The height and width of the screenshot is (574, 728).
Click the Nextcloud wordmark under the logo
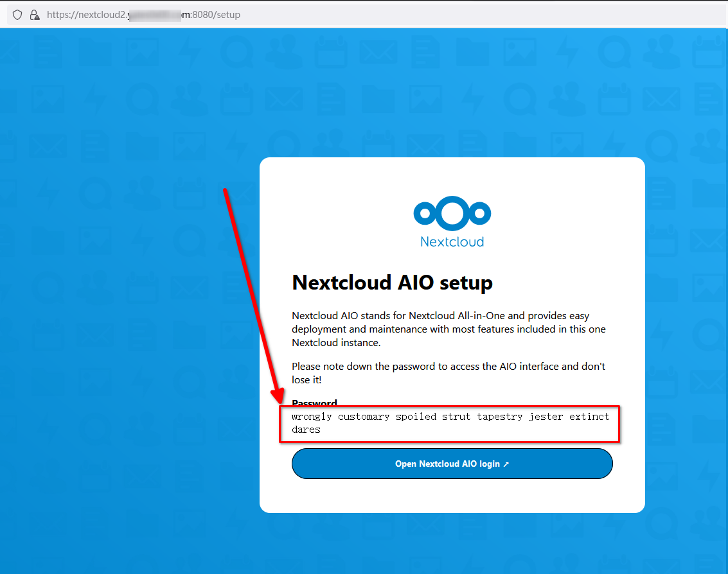pyautogui.click(x=452, y=242)
